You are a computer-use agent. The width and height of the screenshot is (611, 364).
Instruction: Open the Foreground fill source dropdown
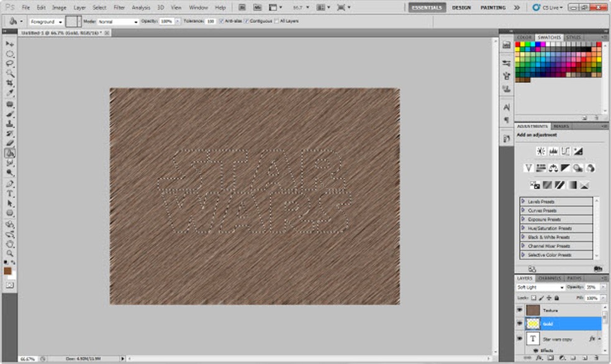tap(46, 21)
